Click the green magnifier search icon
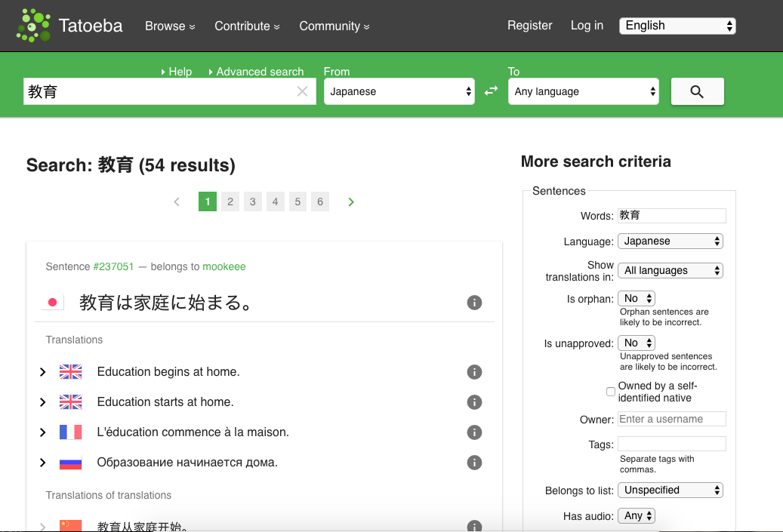 pos(696,91)
